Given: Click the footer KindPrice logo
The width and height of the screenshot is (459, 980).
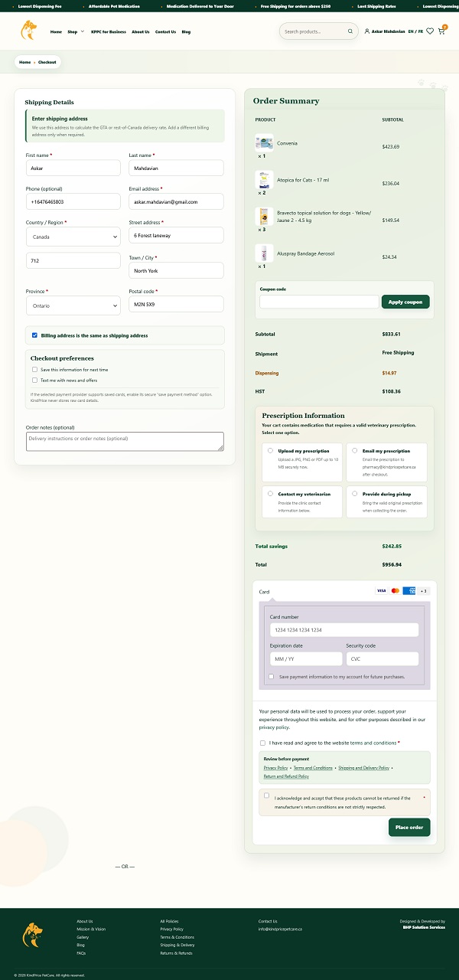Looking at the screenshot, I should click(x=32, y=935).
